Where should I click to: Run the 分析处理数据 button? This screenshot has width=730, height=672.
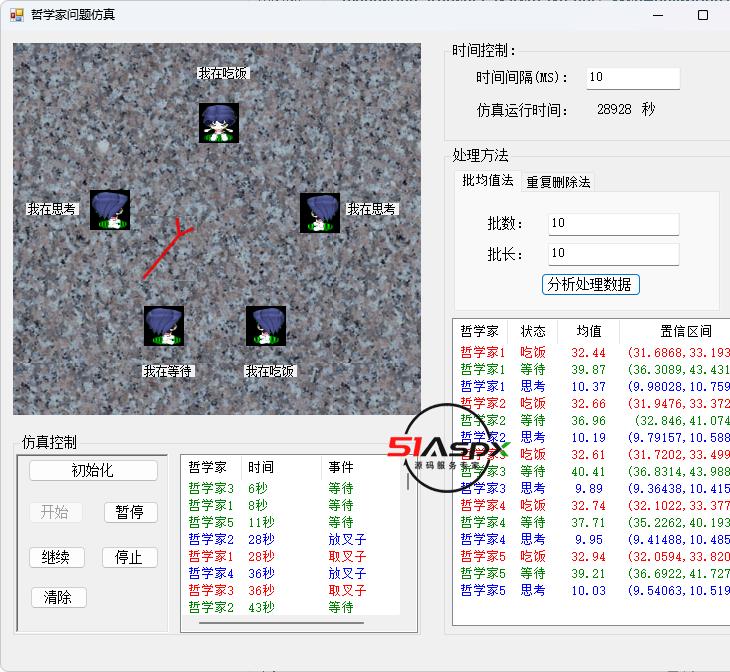pyautogui.click(x=590, y=284)
